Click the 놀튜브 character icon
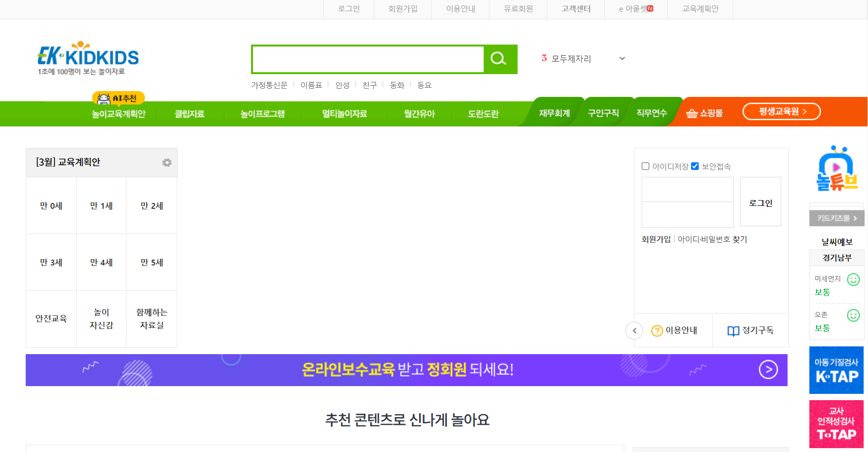 coord(836,170)
